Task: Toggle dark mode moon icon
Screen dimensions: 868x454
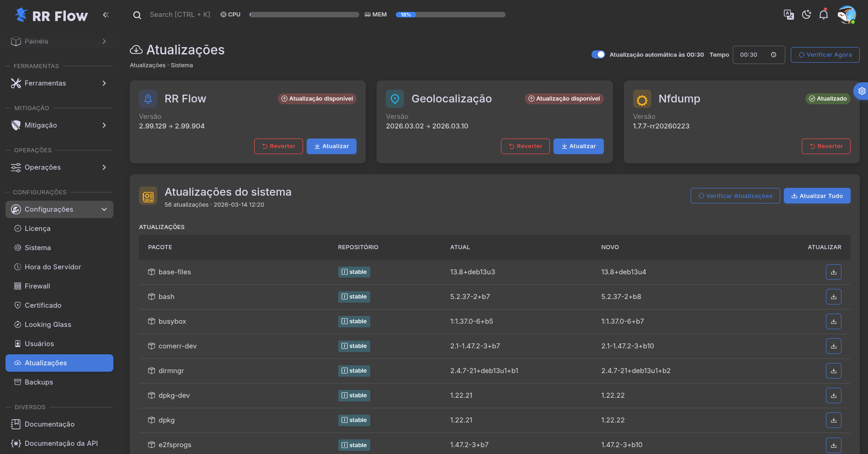Action: coord(806,15)
